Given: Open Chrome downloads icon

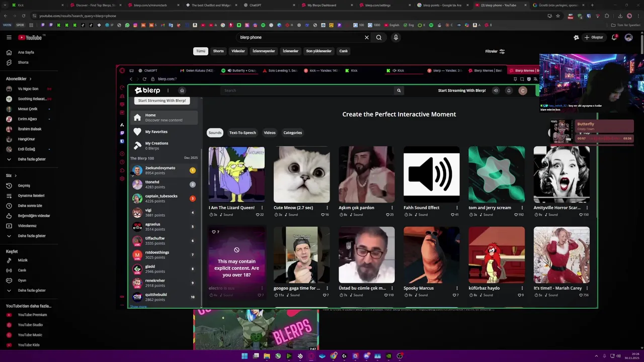Looking at the screenshot, I should [620, 16].
